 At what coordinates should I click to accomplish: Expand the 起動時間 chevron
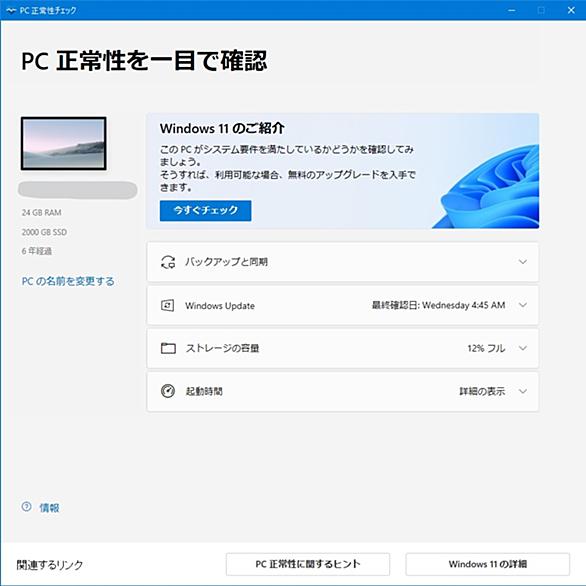click(x=523, y=391)
